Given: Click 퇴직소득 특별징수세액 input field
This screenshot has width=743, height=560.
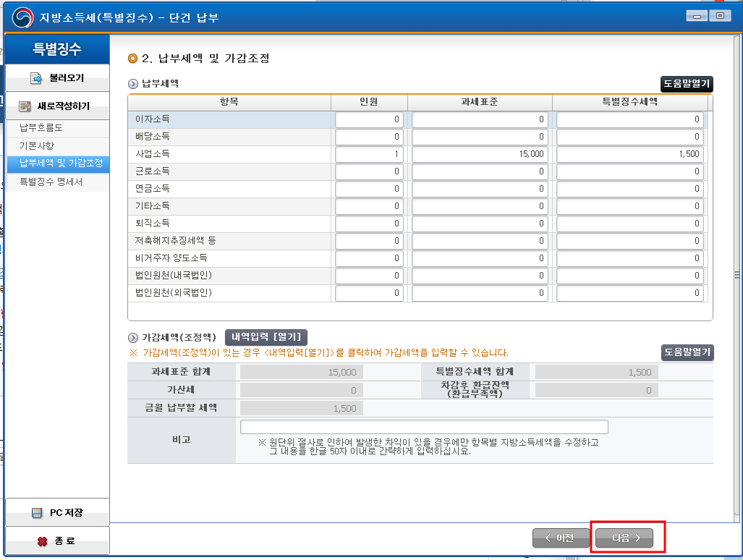Looking at the screenshot, I should tap(629, 224).
